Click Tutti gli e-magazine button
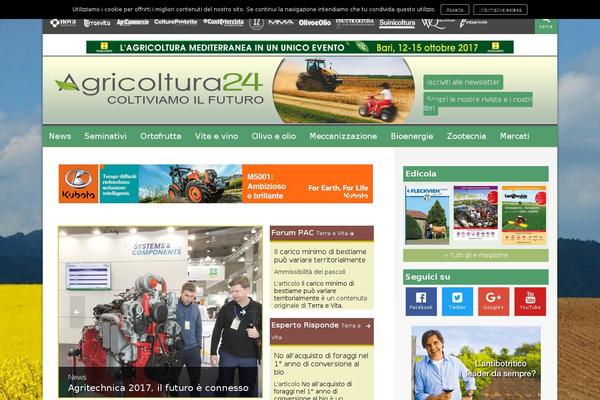 point(476,255)
